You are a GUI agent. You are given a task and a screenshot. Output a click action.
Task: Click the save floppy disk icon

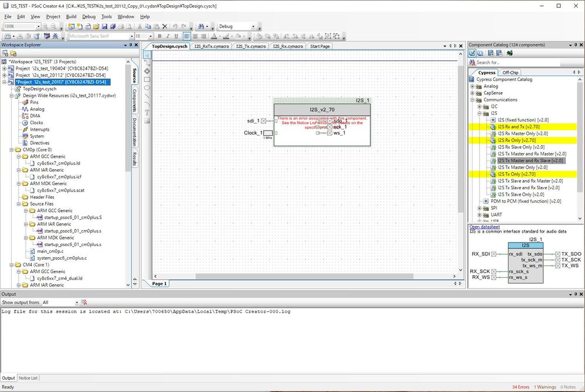tap(104, 26)
